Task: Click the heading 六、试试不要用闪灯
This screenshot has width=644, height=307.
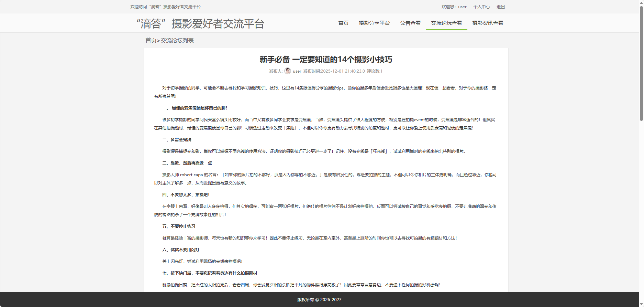Action: pos(181,250)
